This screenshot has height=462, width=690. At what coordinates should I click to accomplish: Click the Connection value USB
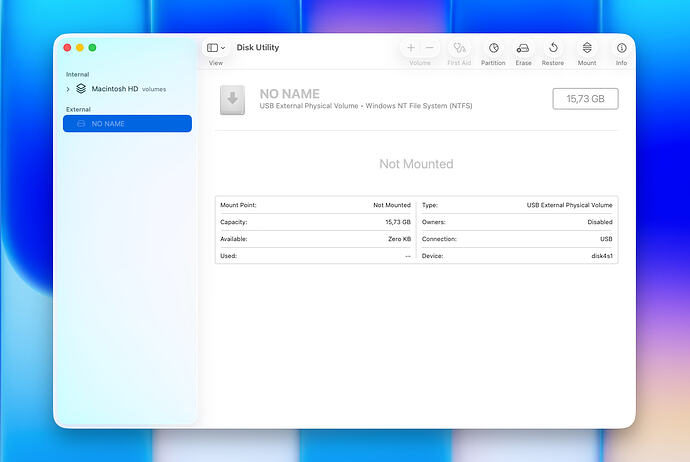point(606,239)
